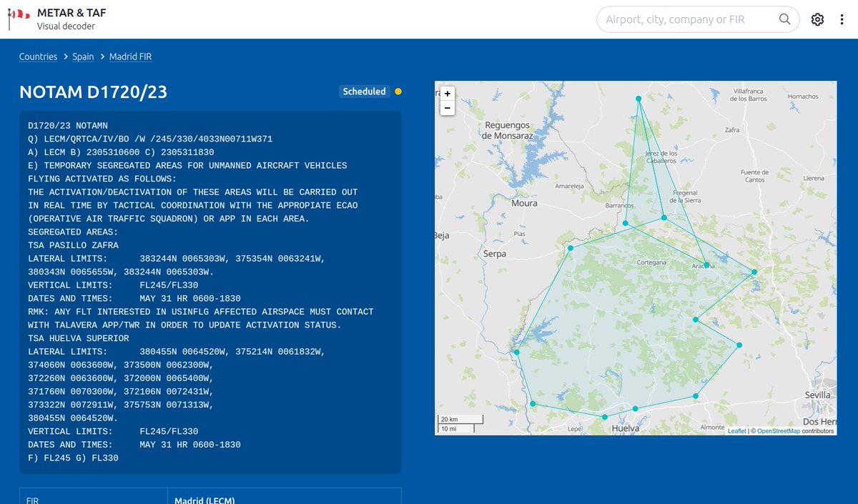This screenshot has width=858, height=504.
Task: Go to Countries breadcrumb
Action: (x=38, y=56)
